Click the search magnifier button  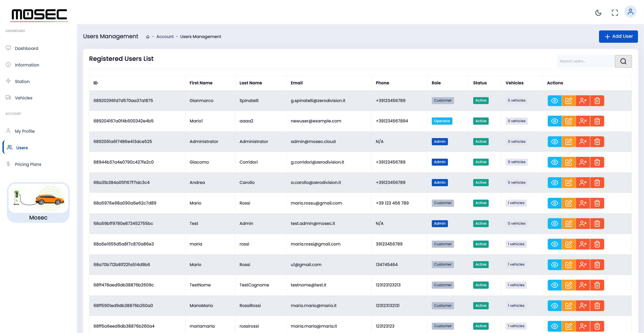pos(623,61)
